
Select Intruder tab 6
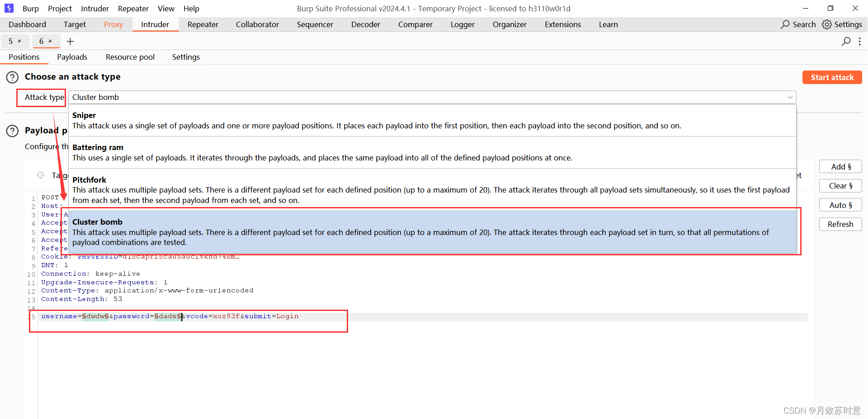click(x=41, y=41)
